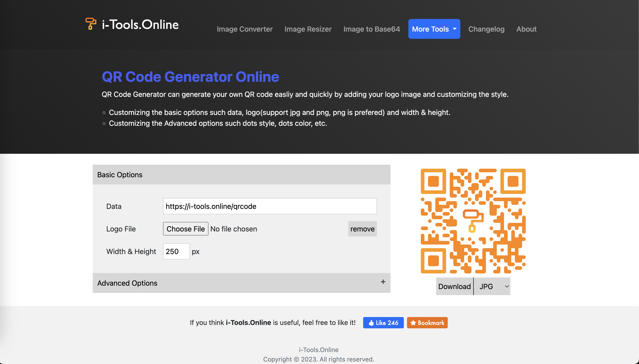Click the 'No file chosen' text
The image size is (639, 364).
[234, 229]
